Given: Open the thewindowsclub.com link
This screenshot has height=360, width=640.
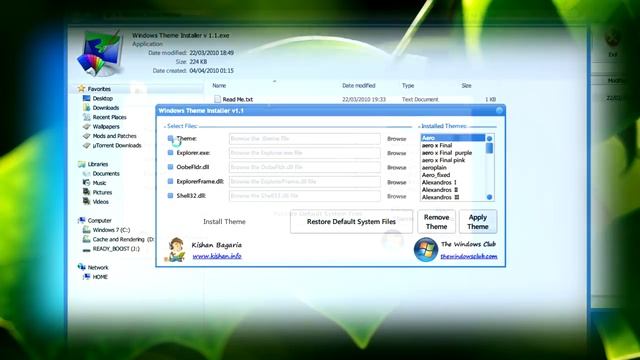Looking at the screenshot, I should (x=469, y=256).
